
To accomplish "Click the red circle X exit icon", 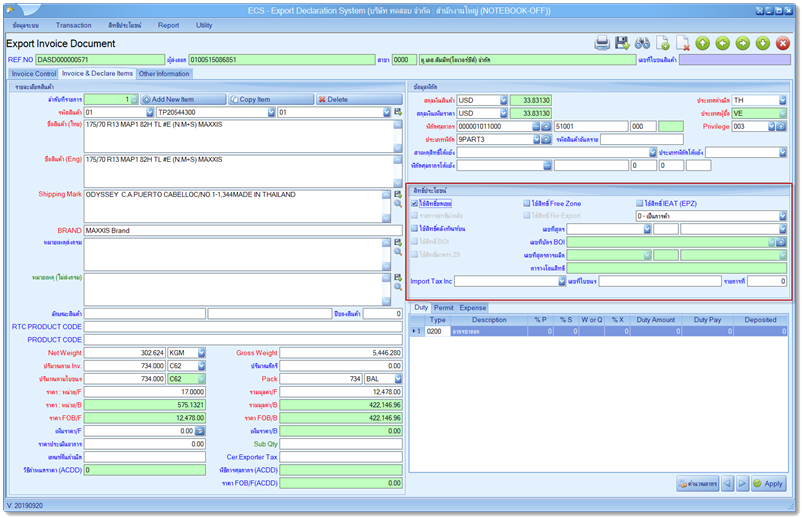I will (x=783, y=43).
